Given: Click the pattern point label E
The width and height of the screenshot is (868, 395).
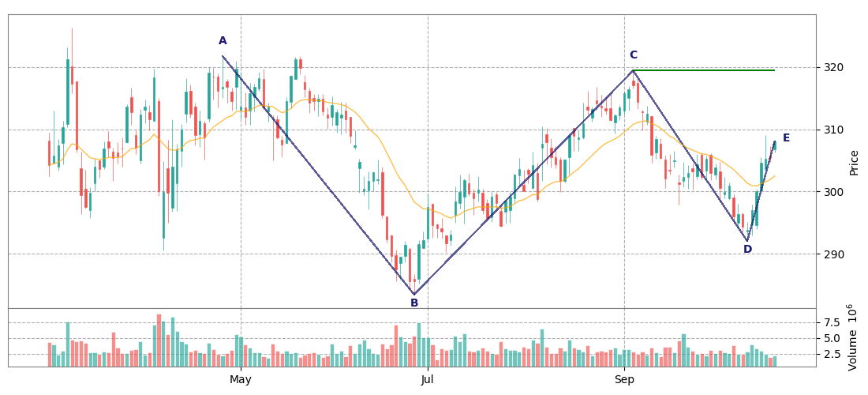Looking at the screenshot, I should 786,138.
